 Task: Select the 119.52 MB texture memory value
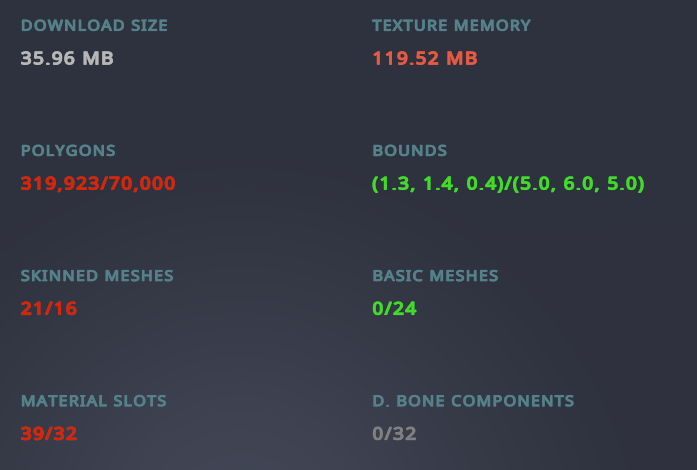point(425,58)
